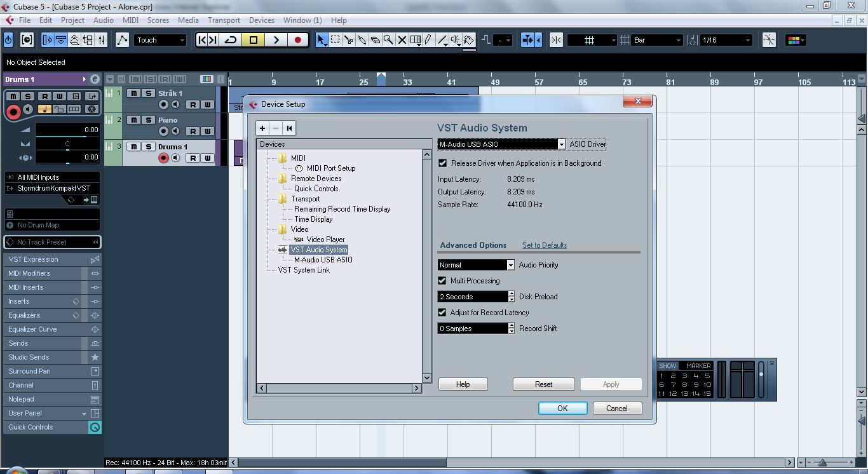Viewport: 868px width, 474px height.
Task: Click the Set to Defaults link
Action: pyautogui.click(x=545, y=245)
